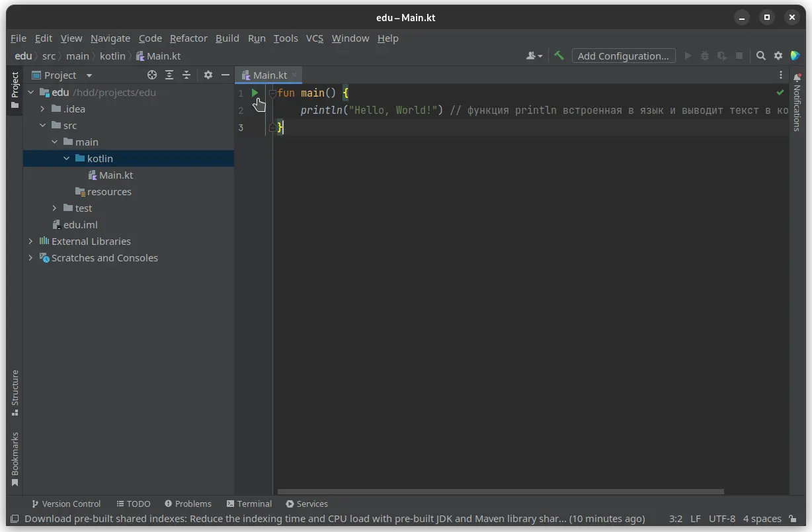This screenshot has width=812, height=532.
Task: Click UTF-8 encoding in status bar
Action: tap(721, 519)
